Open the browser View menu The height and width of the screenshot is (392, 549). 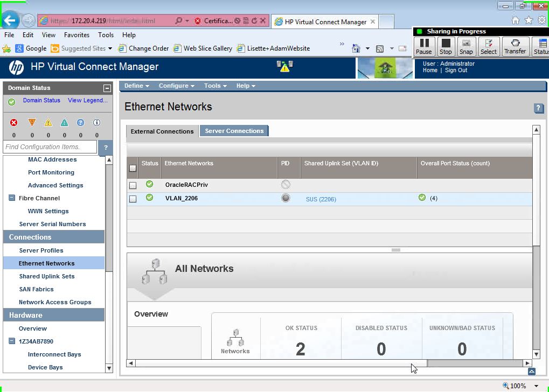(48, 35)
